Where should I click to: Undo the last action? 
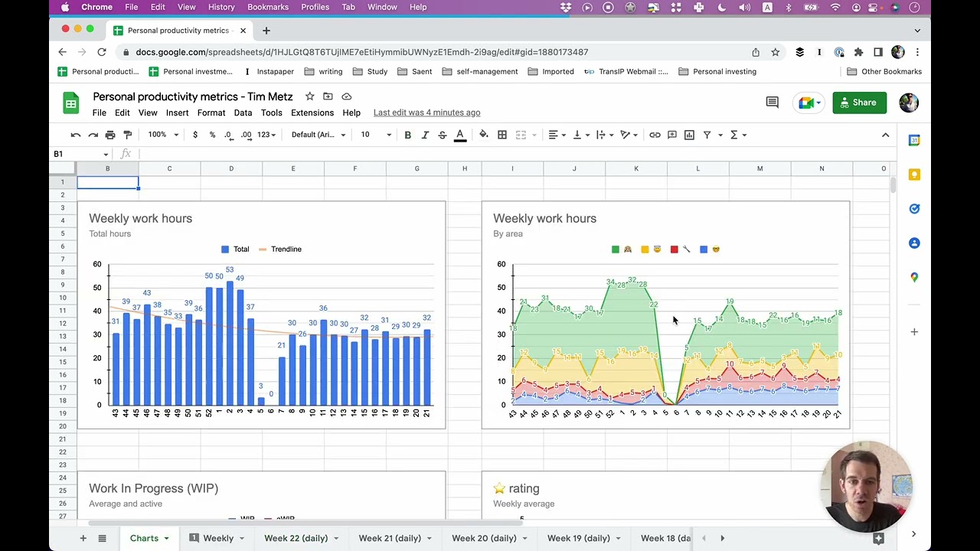(x=76, y=135)
